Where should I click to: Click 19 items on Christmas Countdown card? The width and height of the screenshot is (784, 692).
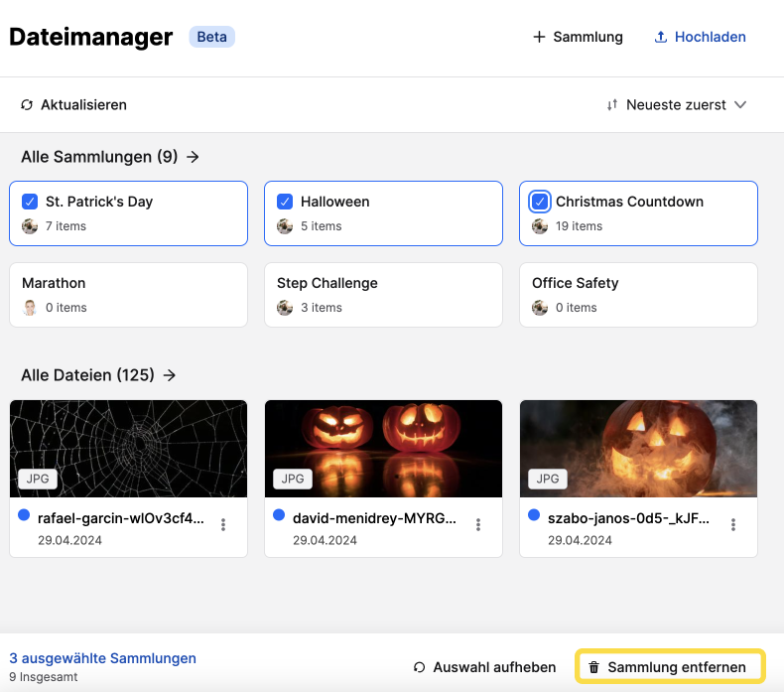tap(579, 226)
